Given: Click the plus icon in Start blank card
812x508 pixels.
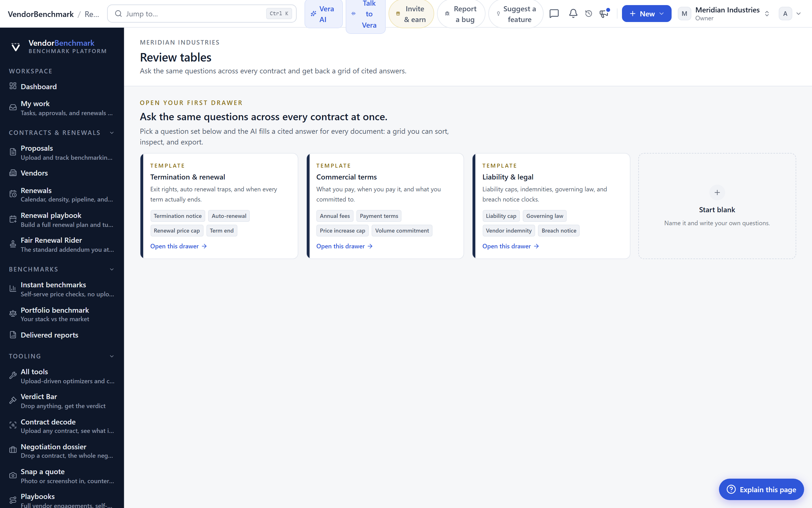Looking at the screenshot, I should [717, 192].
